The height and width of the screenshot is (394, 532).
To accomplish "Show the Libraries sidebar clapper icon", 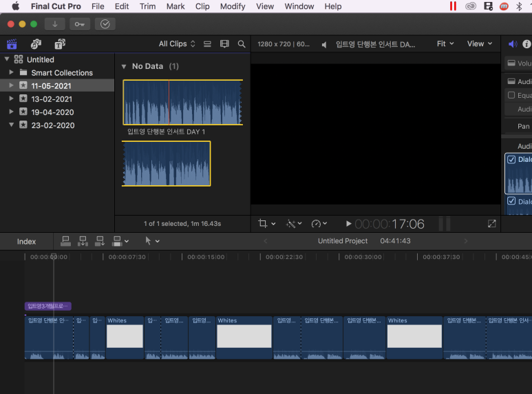I will pyautogui.click(x=12, y=44).
